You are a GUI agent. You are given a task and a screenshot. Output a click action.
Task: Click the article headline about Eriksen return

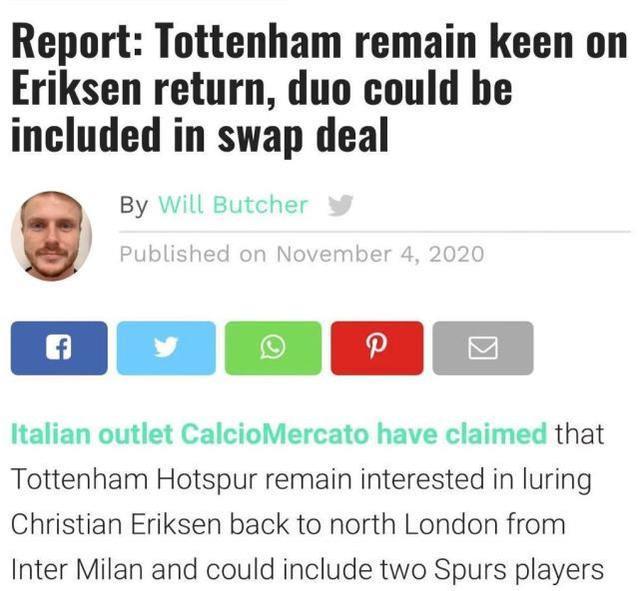(x=319, y=88)
